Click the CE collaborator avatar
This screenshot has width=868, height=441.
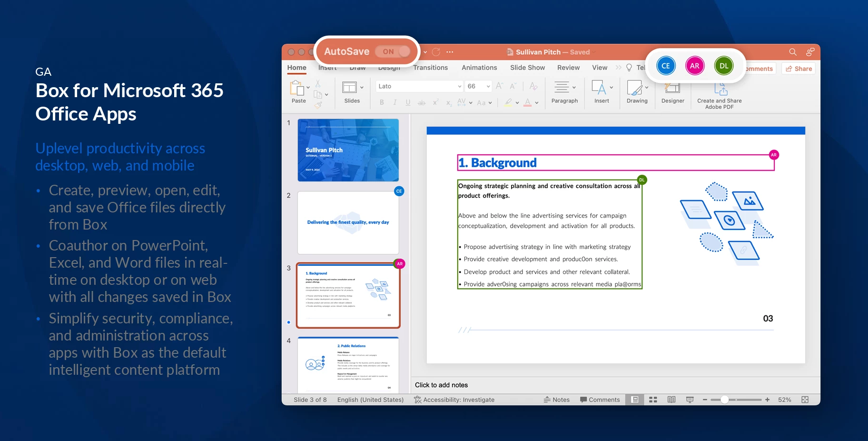point(665,66)
